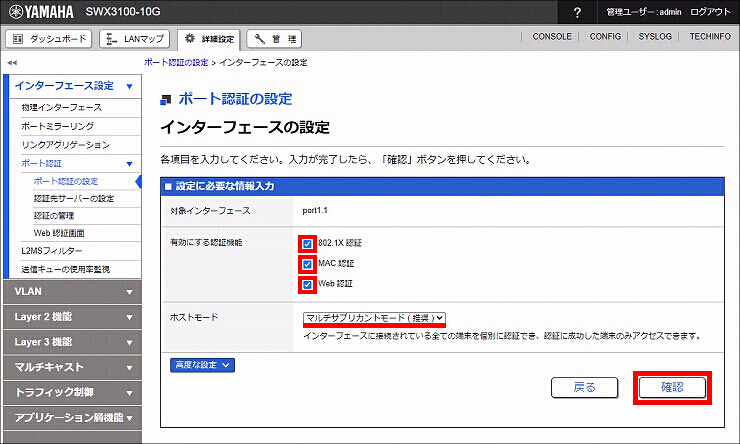Expand the VLAN menu section
The image size is (740, 444).
click(72, 292)
